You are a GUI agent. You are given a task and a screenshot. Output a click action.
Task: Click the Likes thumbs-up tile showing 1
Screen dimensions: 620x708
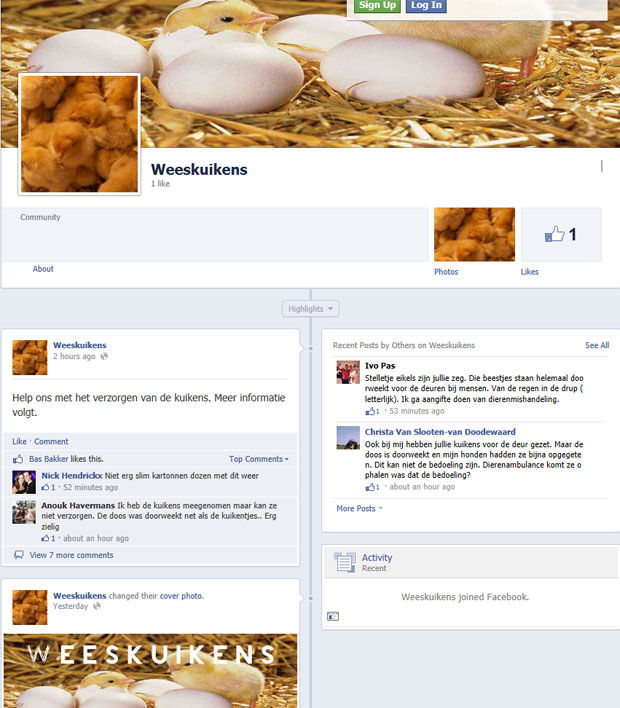point(561,234)
